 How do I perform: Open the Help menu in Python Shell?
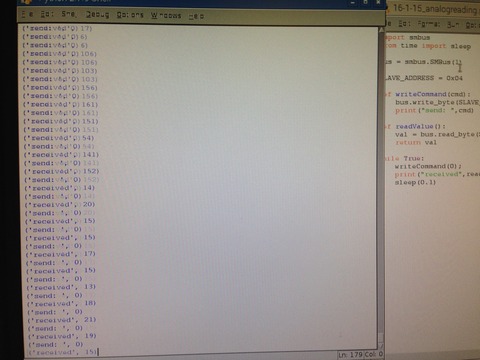196,16
